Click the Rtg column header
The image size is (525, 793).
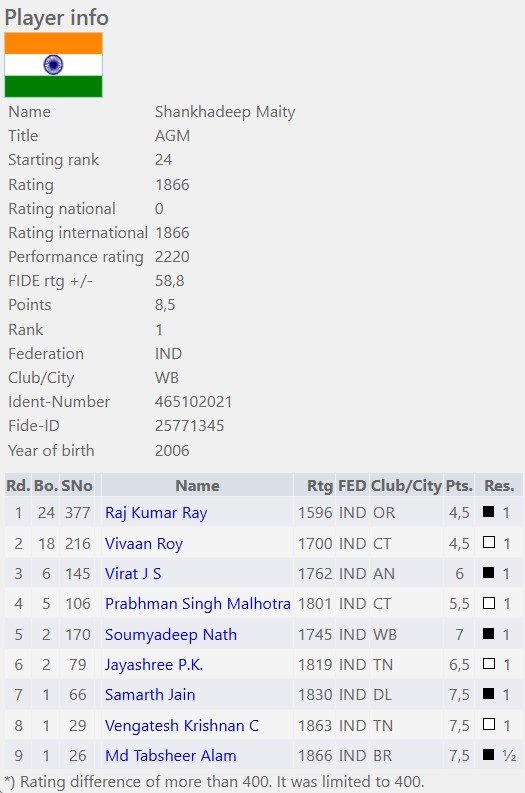[320, 486]
